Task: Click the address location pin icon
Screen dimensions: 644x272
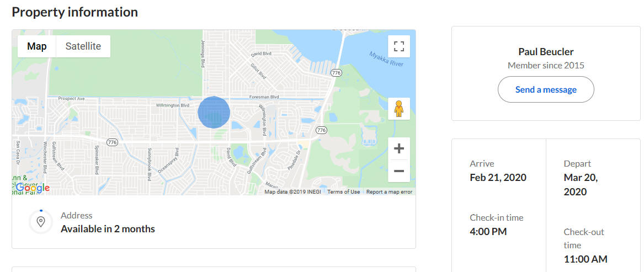Action: [40, 222]
